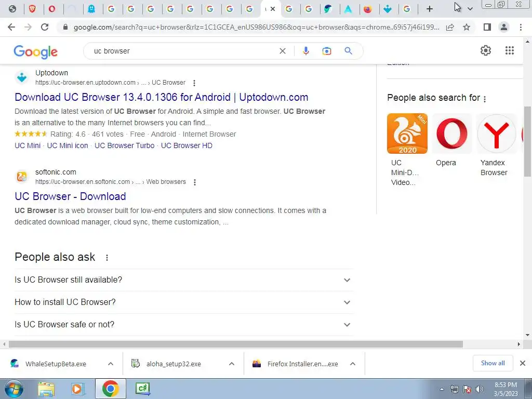Open options for the softonic.com result

click(195, 182)
